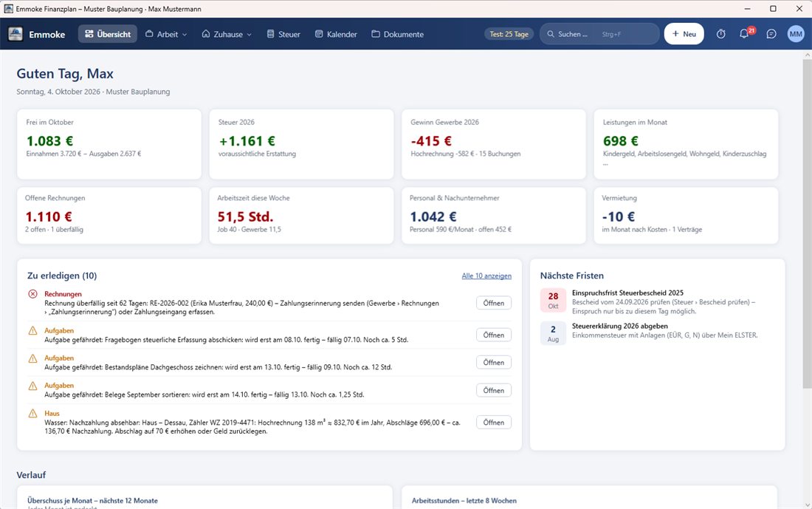Open the Kalender tab
812x509 pixels.
(337, 34)
